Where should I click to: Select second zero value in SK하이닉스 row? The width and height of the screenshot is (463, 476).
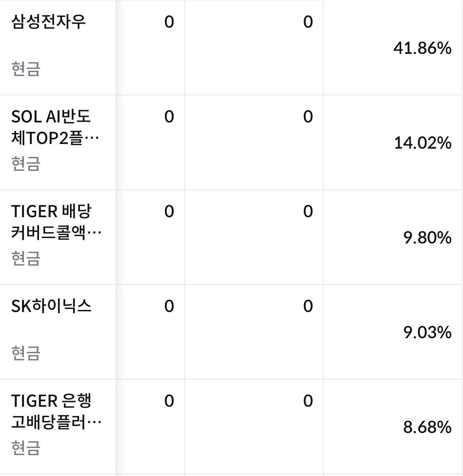(308, 306)
